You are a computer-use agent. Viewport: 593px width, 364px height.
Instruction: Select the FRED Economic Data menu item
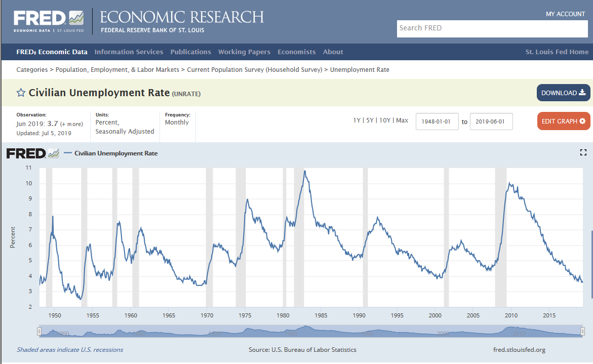click(x=52, y=52)
